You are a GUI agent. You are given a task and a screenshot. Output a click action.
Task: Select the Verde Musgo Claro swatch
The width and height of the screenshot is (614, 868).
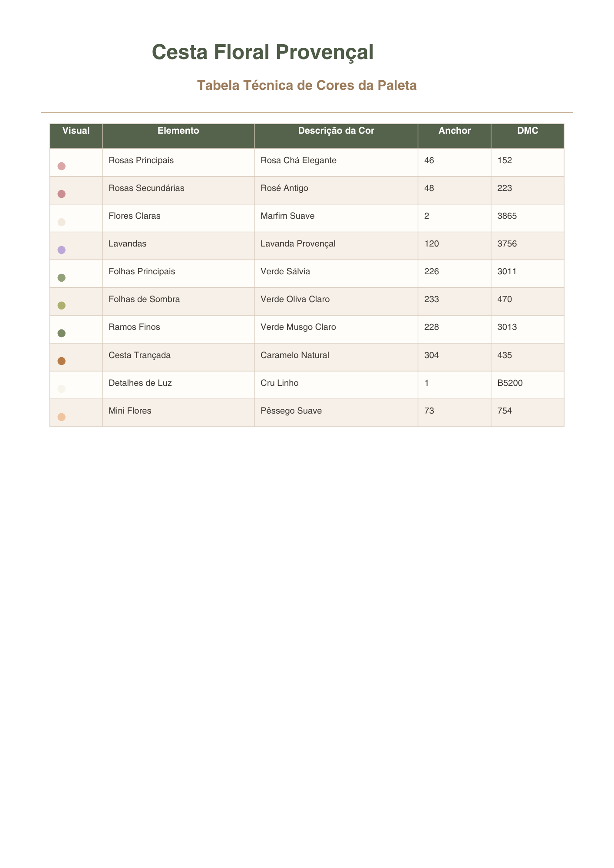pyautogui.click(x=61, y=333)
